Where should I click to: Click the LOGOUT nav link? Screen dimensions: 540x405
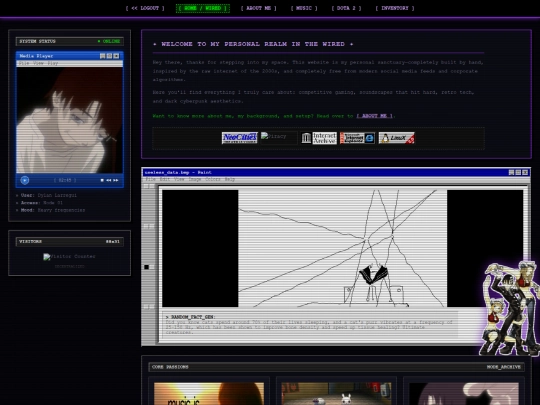point(145,8)
